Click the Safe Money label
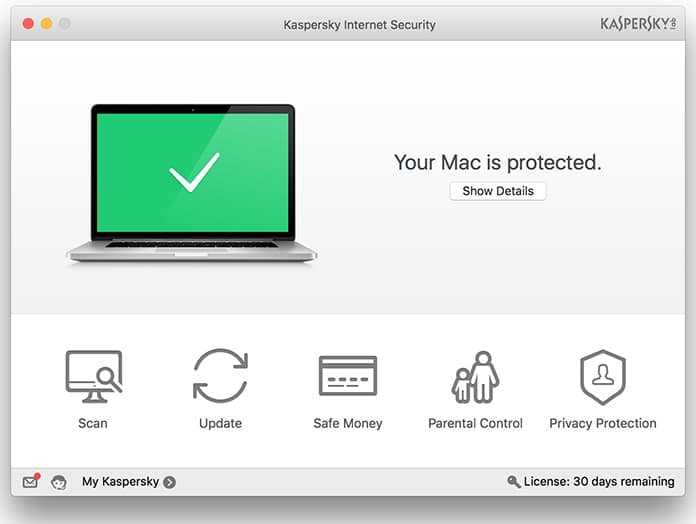Viewport: 696px width, 524px height. point(348,423)
